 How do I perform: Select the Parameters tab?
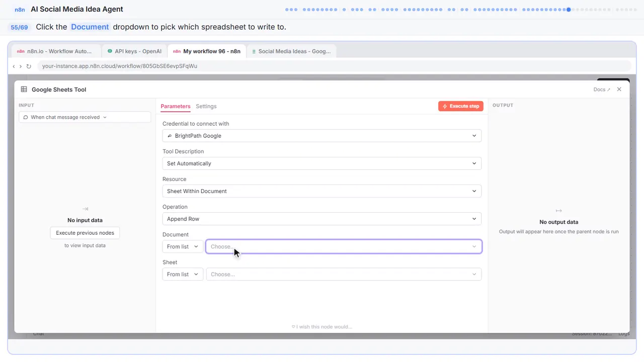176,106
